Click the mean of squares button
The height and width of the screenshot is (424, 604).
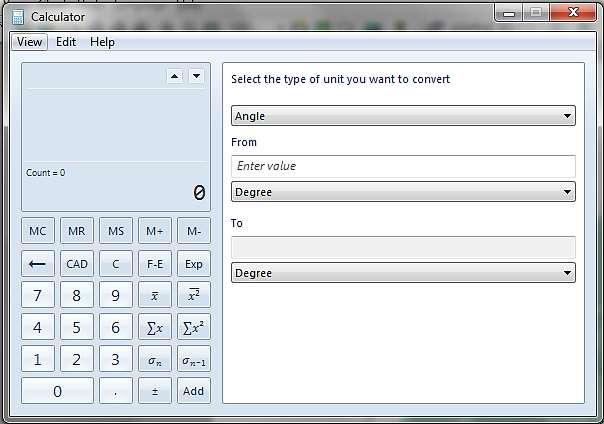click(x=194, y=295)
